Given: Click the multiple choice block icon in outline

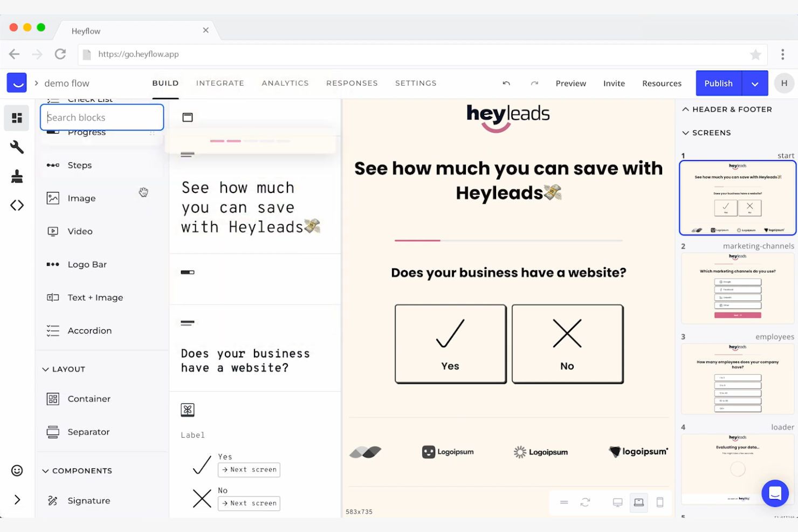Looking at the screenshot, I should 187,410.
